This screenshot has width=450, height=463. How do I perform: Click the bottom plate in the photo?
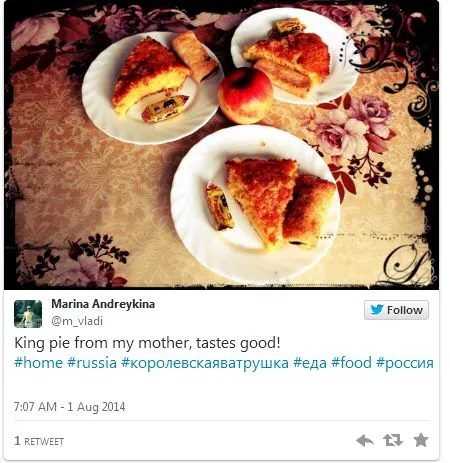pyautogui.click(x=255, y=204)
